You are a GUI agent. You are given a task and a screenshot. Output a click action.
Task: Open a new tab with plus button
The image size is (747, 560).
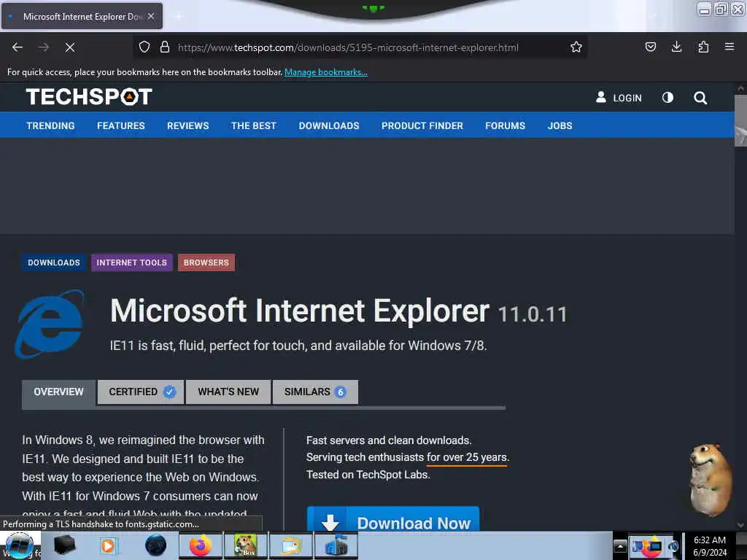[178, 16]
